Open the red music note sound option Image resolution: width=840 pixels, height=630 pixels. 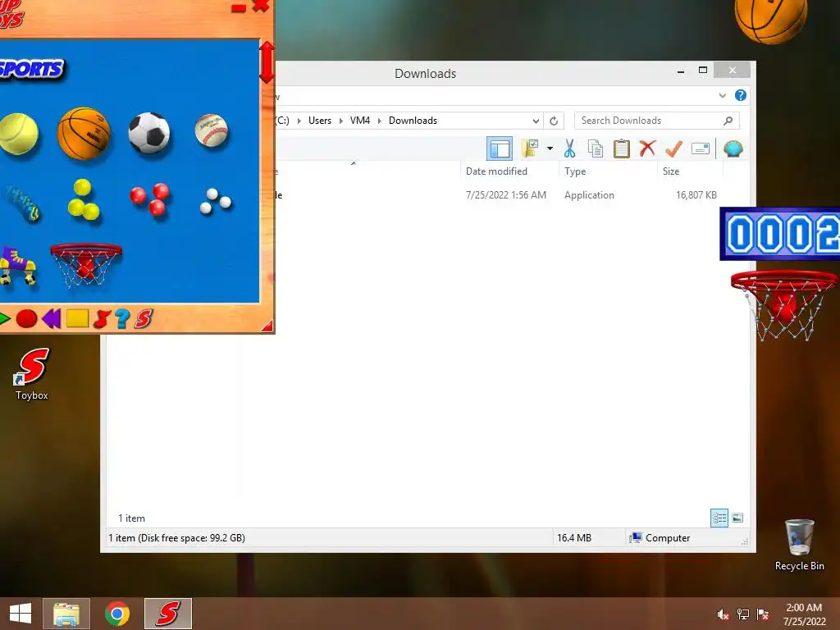click(x=101, y=319)
